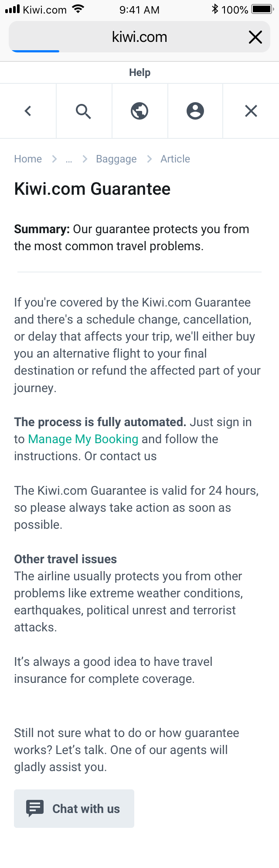The height and width of the screenshot is (868, 279).
Task: Click the back arrow in the toolbar
Action: click(x=28, y=111)
